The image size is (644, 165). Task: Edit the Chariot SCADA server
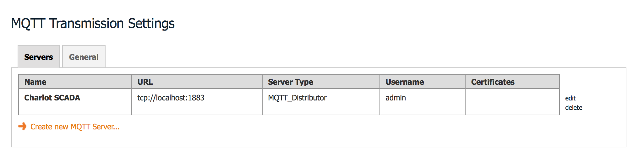point(570,98)
